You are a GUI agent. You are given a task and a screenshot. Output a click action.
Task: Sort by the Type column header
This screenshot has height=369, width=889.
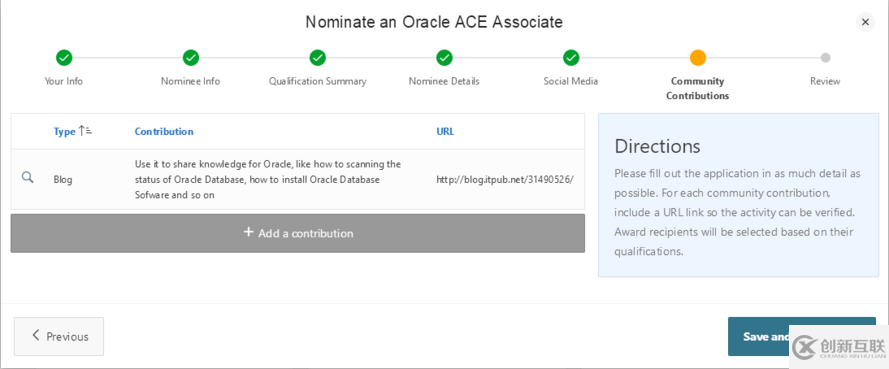(x=65, y=132)
